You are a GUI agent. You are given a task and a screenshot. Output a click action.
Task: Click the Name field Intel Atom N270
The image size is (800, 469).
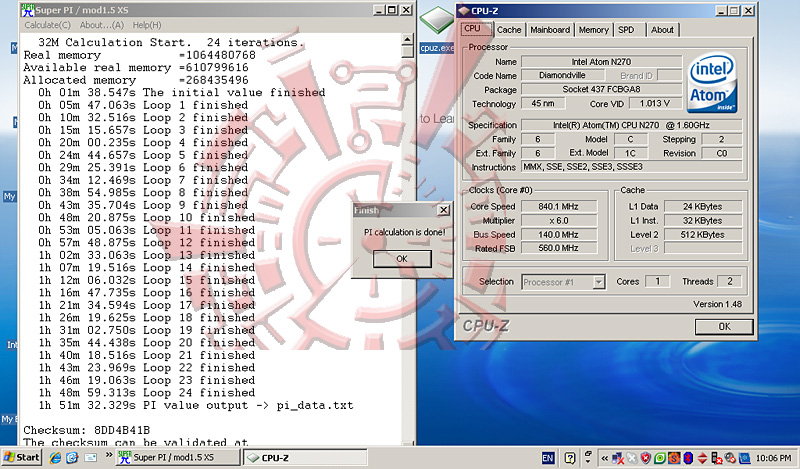(601, 62)
